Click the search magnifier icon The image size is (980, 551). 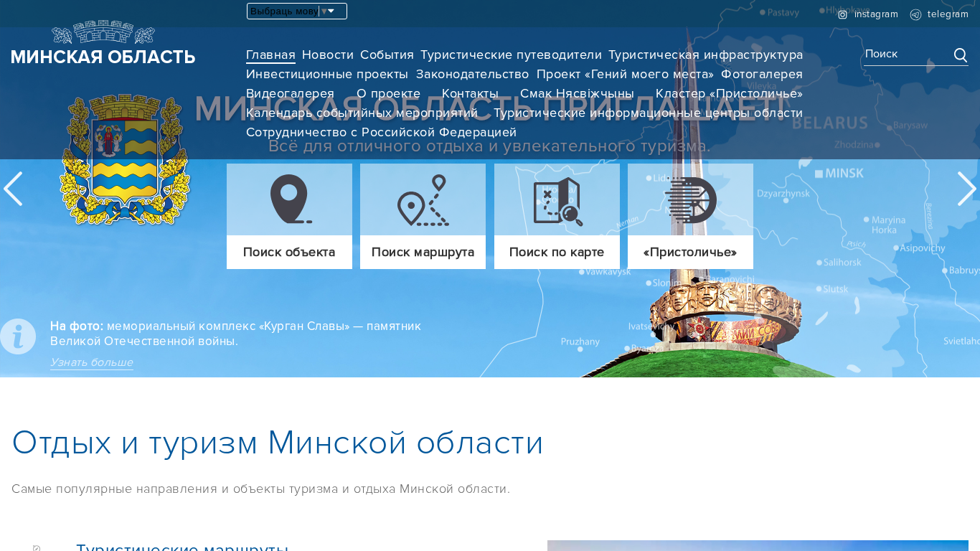[961, 55]
